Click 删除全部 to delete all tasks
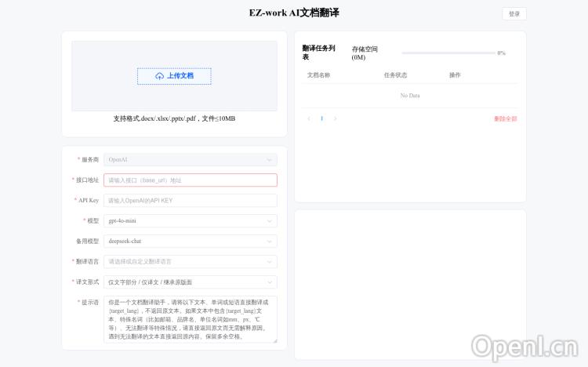The height and width of the screenshot is (367, 588). [x=505, y=118]
